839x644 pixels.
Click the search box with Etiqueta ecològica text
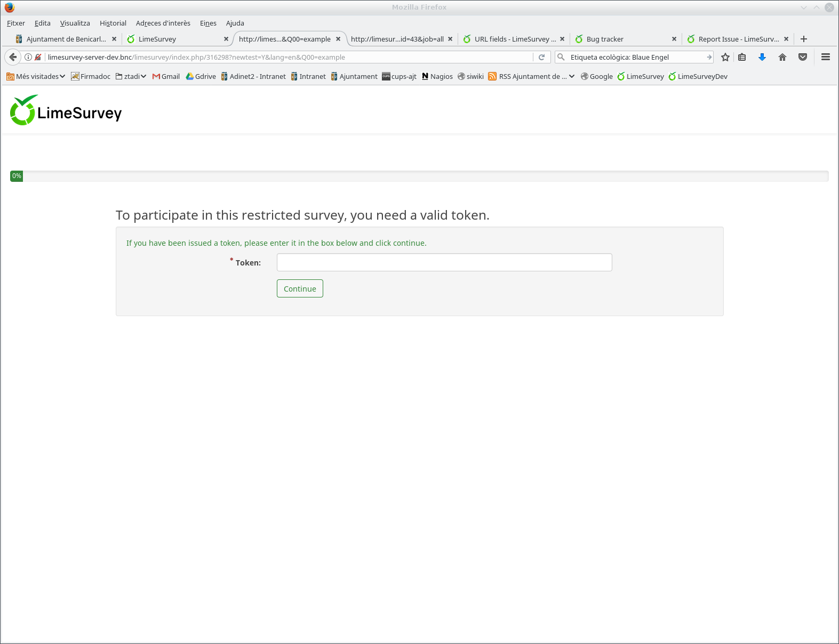635,57
